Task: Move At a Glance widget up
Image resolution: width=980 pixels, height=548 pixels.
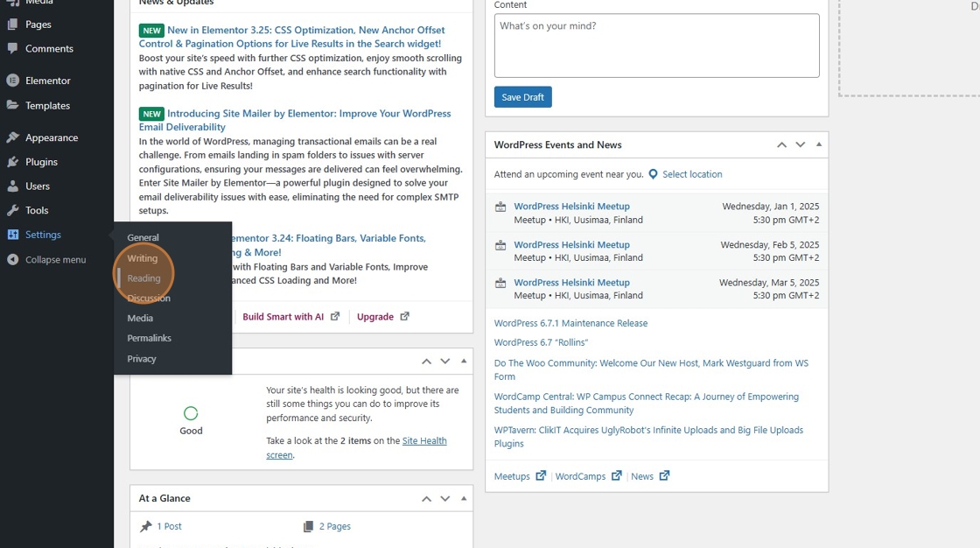Action: [x=426, y=499]
